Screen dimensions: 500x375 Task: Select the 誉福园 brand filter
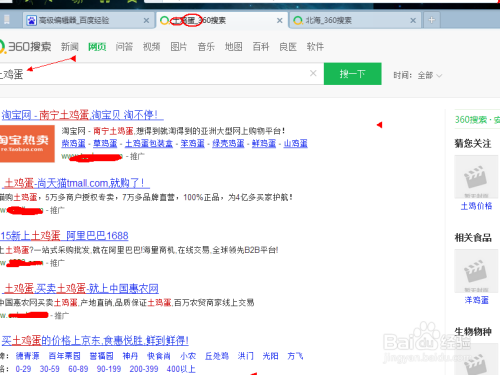coord(101,356)
